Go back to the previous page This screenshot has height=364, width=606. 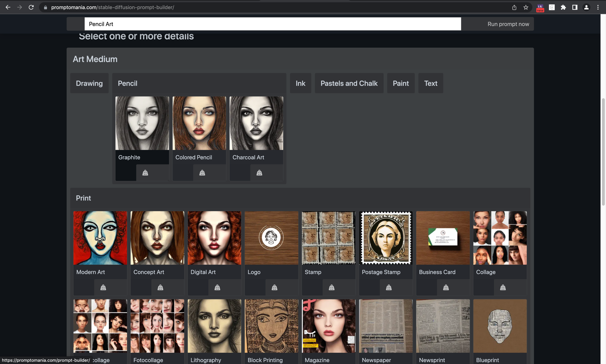[8, 7]
